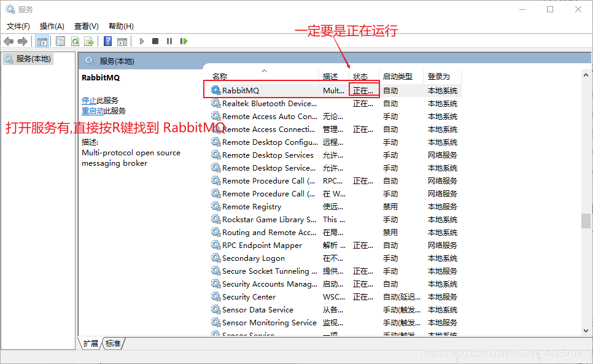Open the 帮助(H) menu
The image size is (593, 364).
[x=121, y=26]
